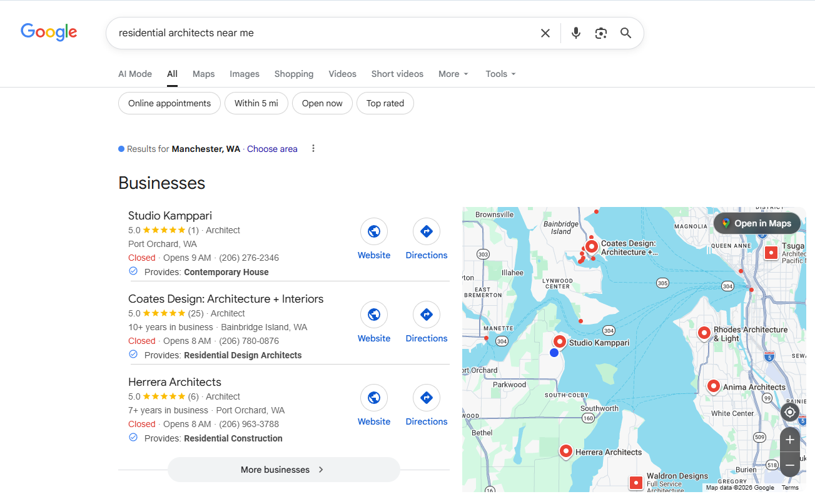Screen dimensions: 815x504
Task: Click Open in Maps button
Action: pyautogui.click(x=756, y=223)
